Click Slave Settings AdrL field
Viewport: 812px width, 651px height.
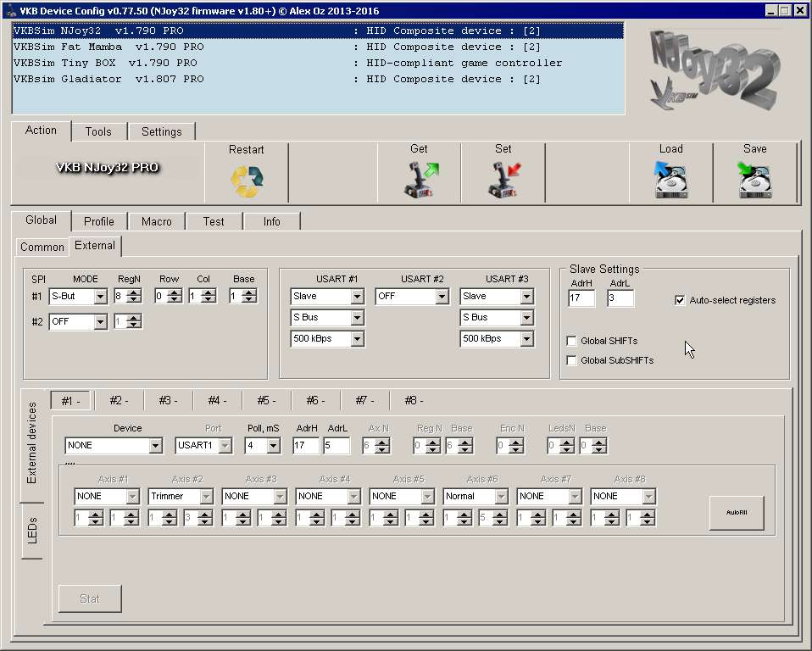tap(620, 298)
